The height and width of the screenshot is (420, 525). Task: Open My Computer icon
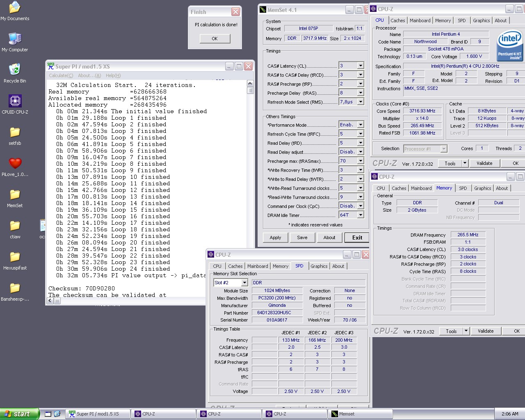pos(15,39)
